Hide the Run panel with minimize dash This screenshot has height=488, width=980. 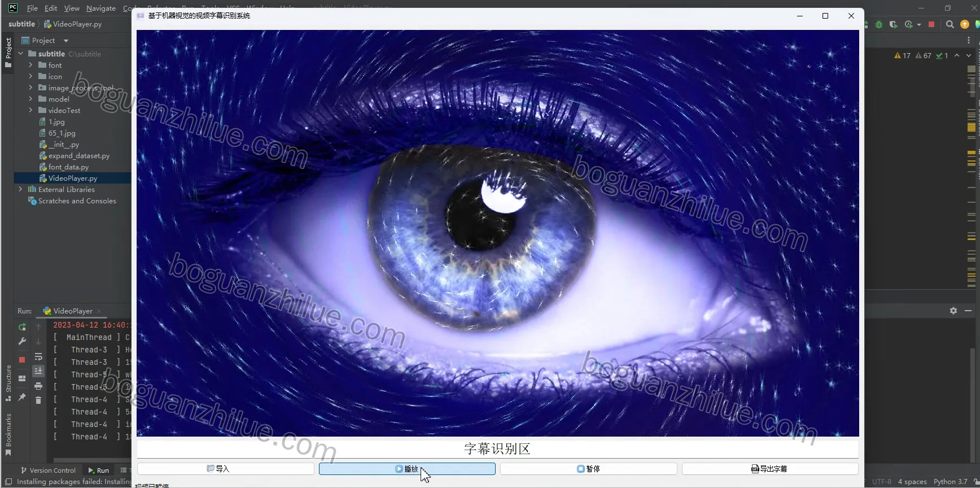[x=968, y=311]
